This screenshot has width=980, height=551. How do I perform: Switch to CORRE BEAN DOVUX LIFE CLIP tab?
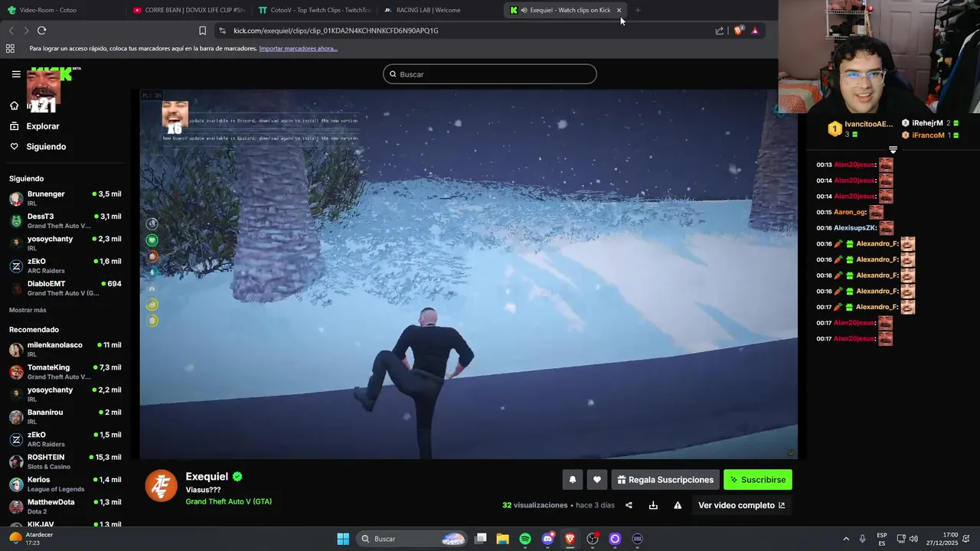(x=188, y=10)
